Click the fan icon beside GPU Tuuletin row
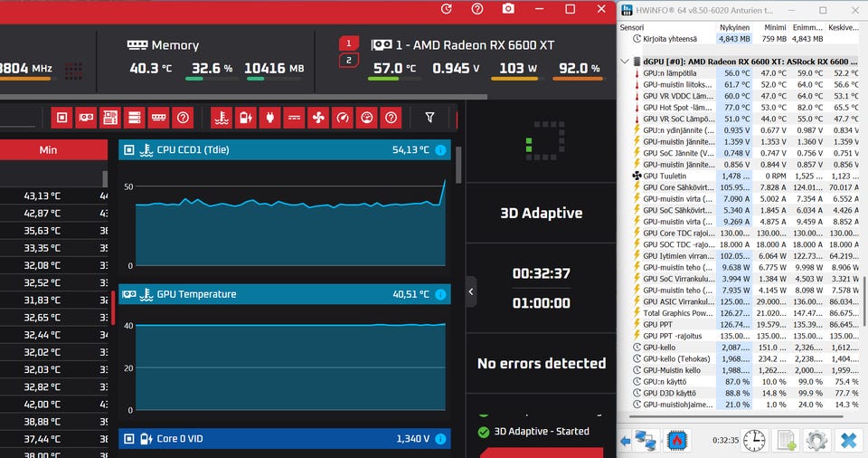The width and height of the screenshot is (868, 458). [x=637, y=176]
